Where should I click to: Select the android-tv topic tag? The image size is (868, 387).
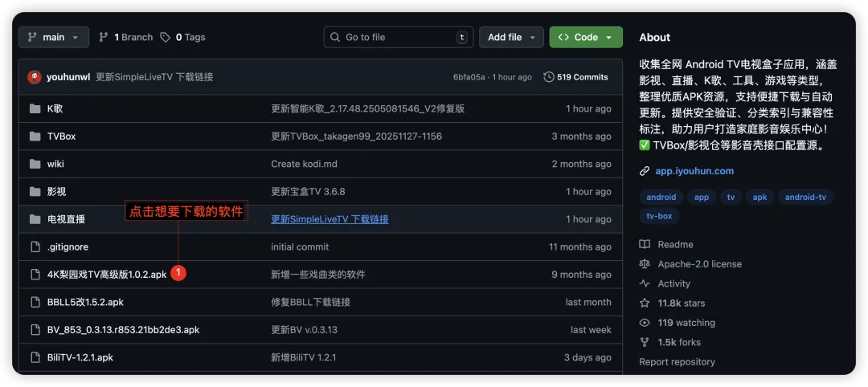tap(805, 198)
